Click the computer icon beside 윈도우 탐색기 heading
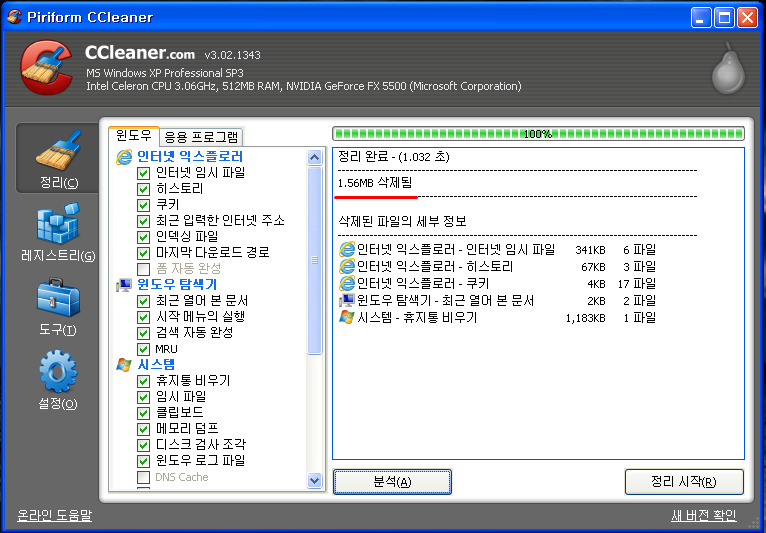 pos(124,284)
